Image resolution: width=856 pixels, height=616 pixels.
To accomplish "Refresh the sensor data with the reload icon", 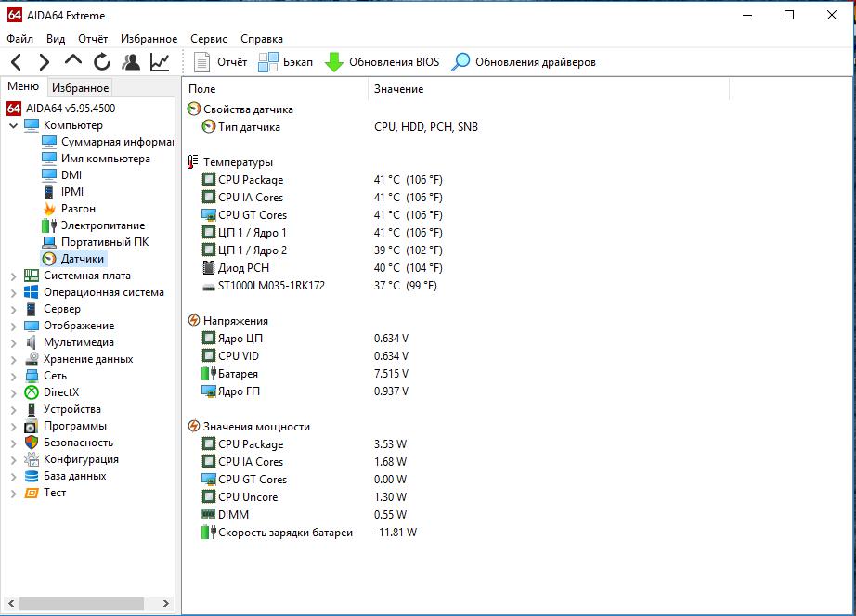I will pos(102,62).
